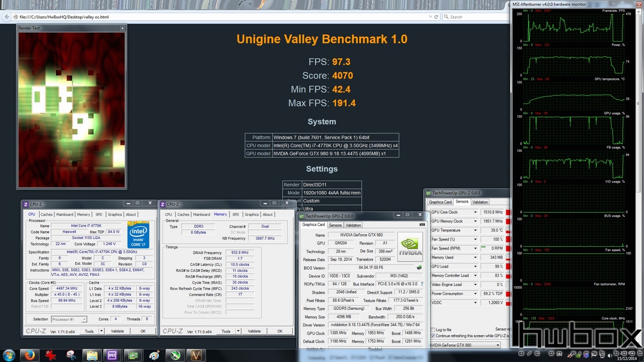The image size is (644, 362).
Task: Click the Framerate graph in Afterburner monitor
Action: tap(573, 28)
